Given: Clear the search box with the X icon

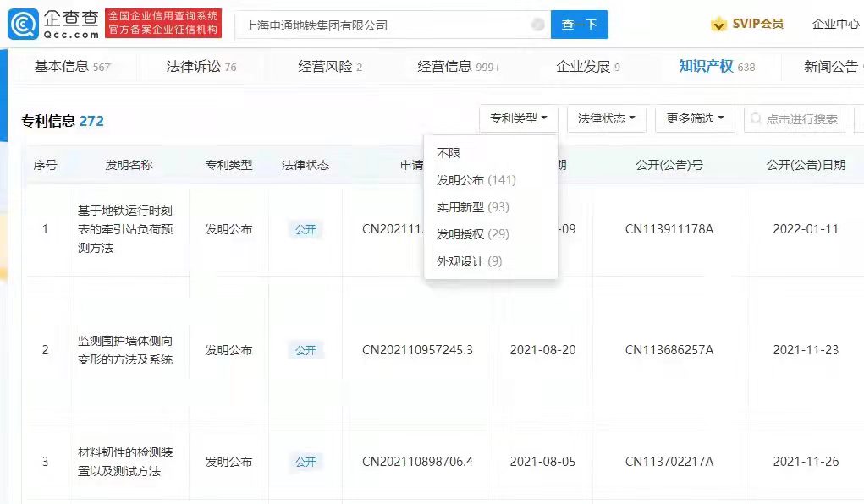Looking at the screenshot, I should pyautogui.click(x=538, y=25).
